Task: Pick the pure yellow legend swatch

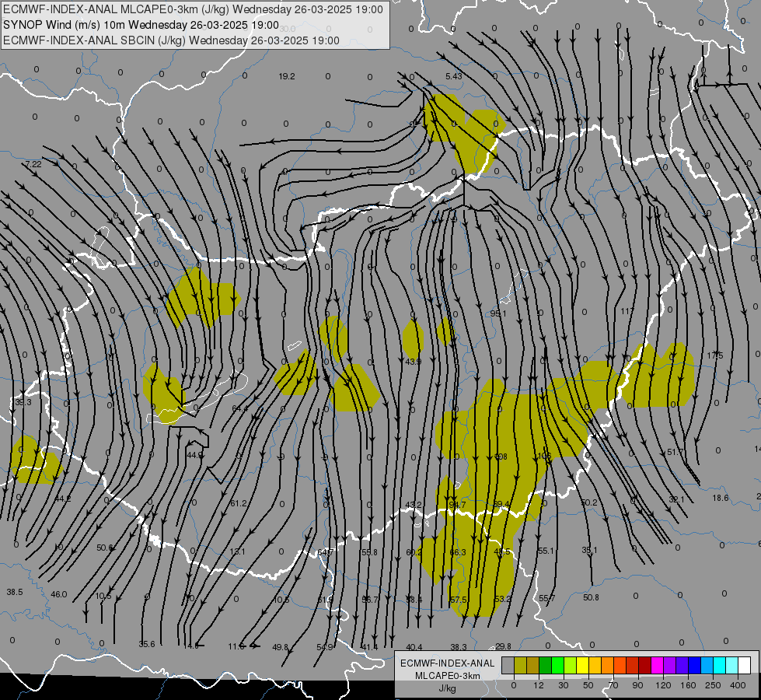Action: point(582,665)
